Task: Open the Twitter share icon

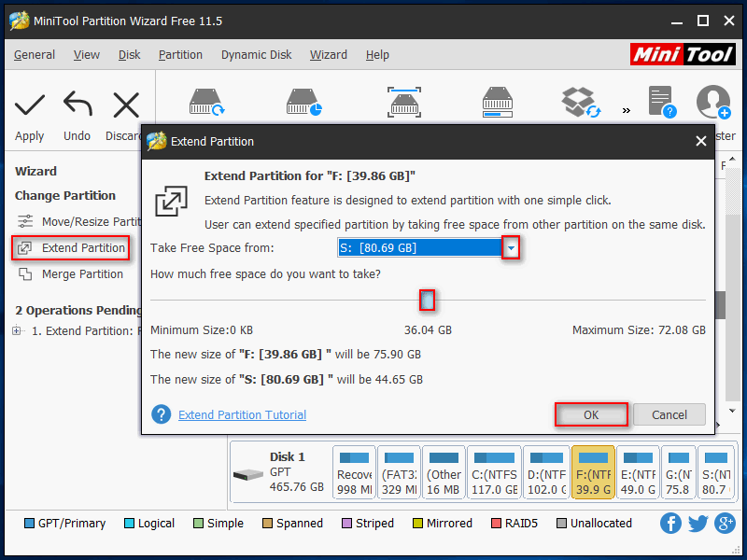Action: click(x=698, y=524)
